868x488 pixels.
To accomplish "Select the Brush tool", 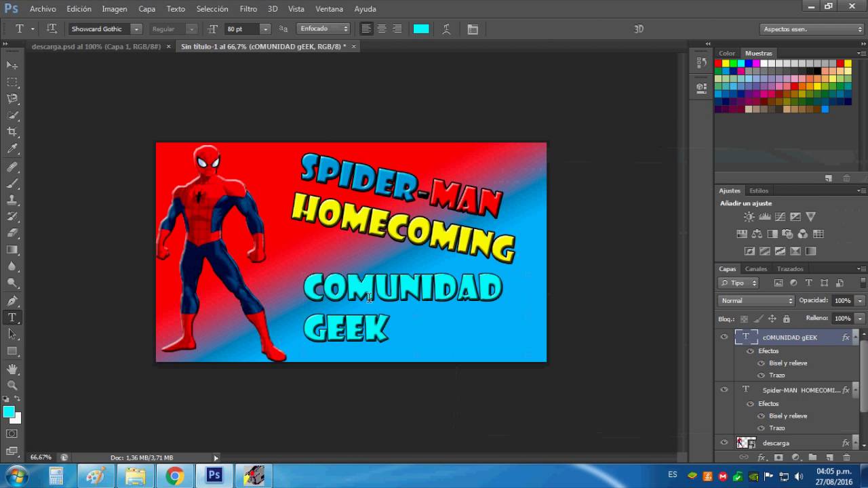I will click(12, 183).
